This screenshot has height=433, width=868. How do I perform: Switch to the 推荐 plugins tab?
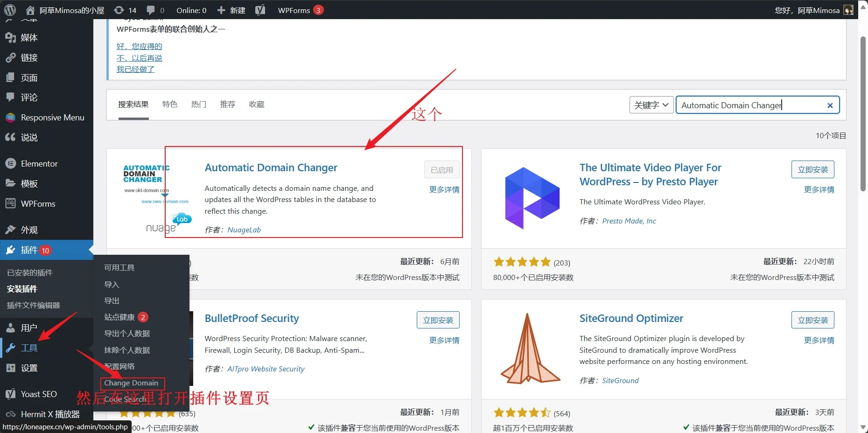pos(227,105)
